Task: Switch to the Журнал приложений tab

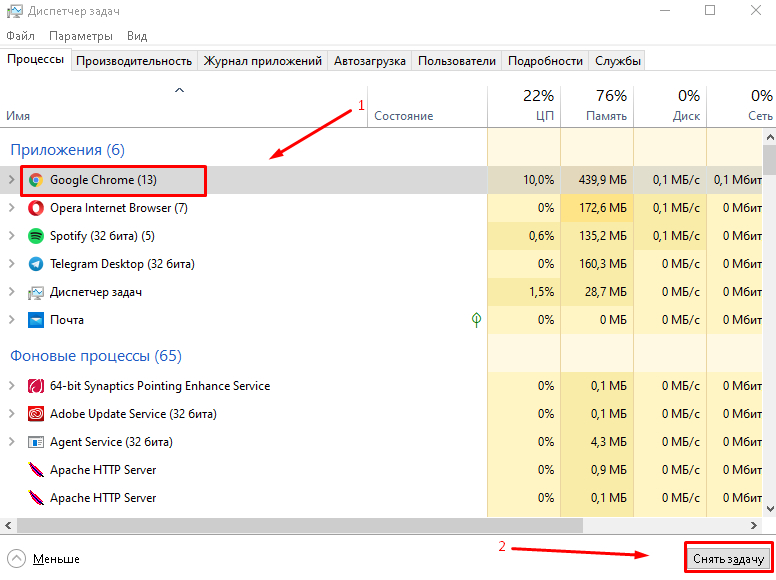Action: coord(263,61)
